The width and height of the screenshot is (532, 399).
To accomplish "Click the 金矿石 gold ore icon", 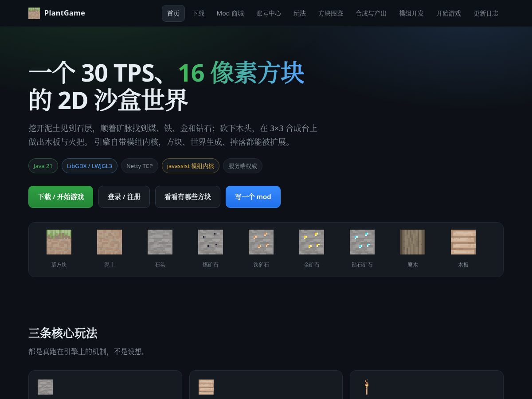I will (x=312, y=242).
